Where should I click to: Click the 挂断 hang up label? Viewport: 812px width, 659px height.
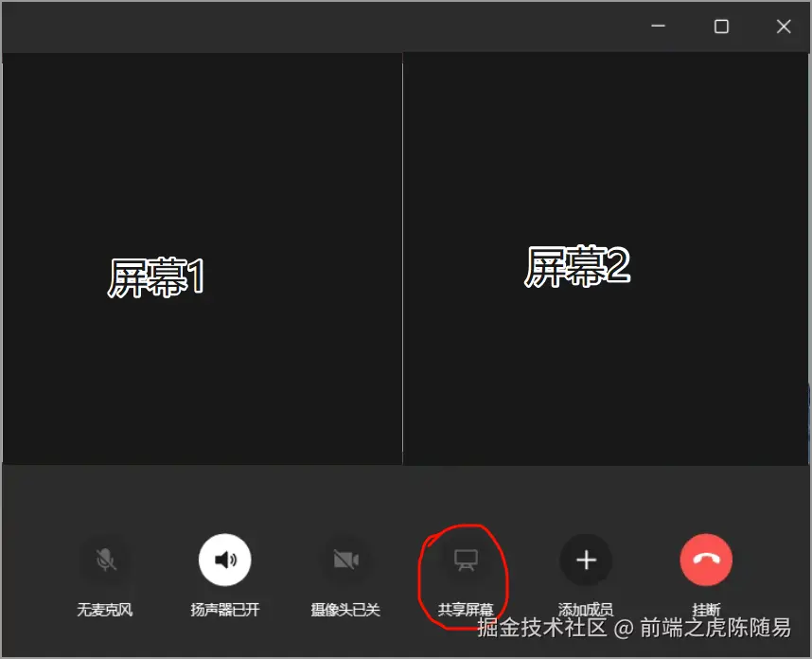tap(706, 610)
